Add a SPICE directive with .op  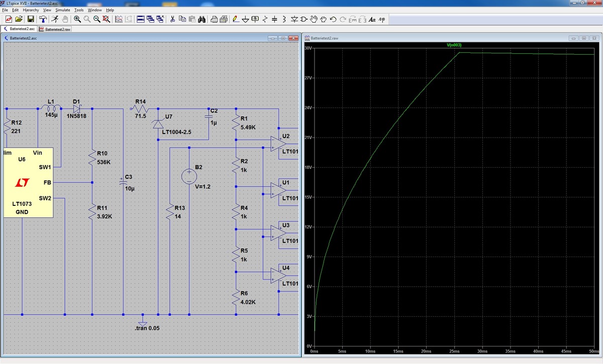[381, 19]
